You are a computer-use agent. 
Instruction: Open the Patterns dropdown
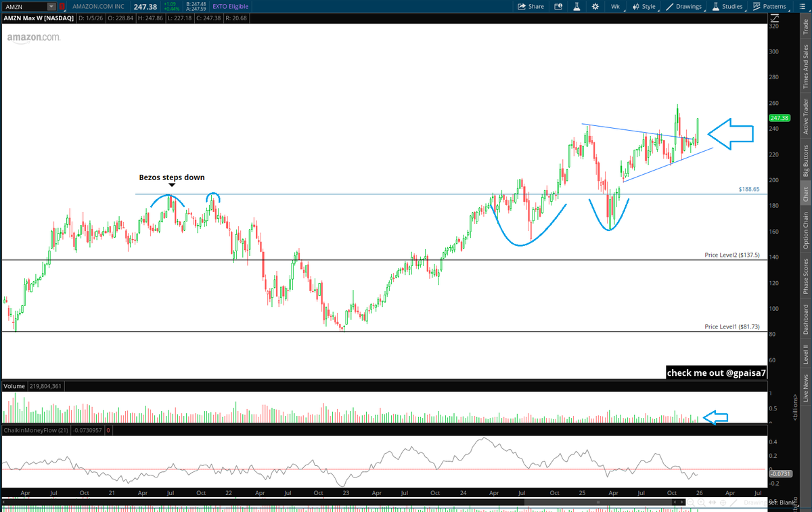click(771, 6)
